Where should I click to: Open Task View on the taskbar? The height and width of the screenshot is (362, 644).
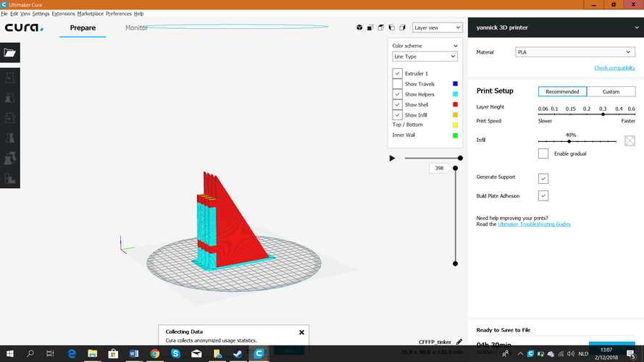[50, 353]
